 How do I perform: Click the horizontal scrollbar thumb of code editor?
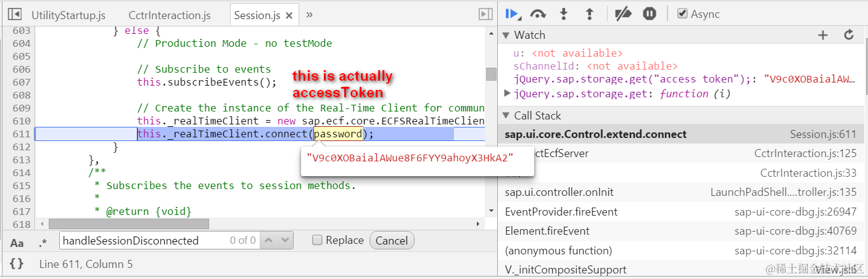[129, 224]
